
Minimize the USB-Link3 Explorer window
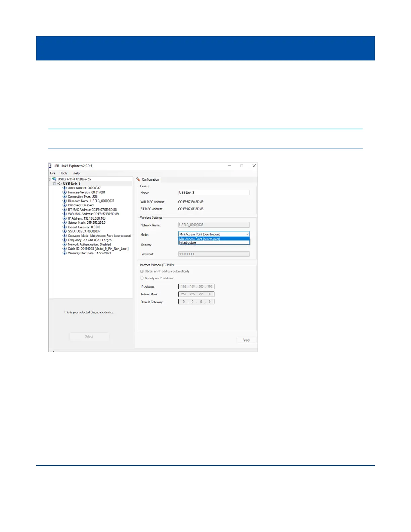coord(229,166)
